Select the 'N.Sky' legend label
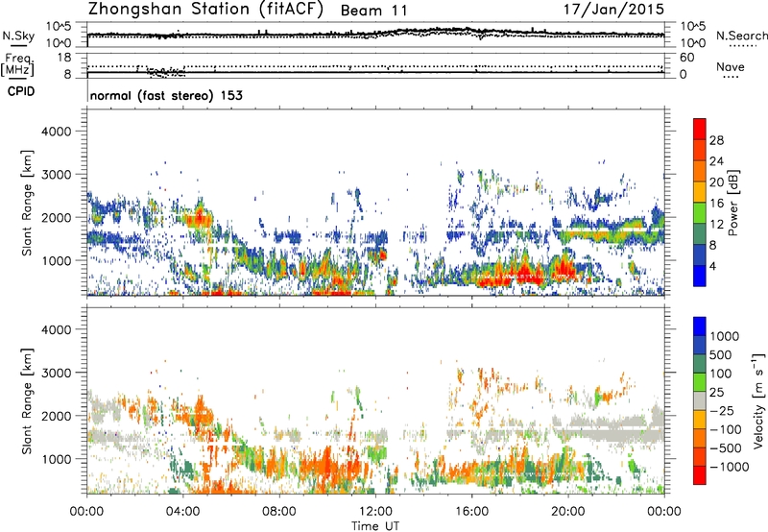The image size is (768, 532). pyautogui.click(x=18, y=36)
